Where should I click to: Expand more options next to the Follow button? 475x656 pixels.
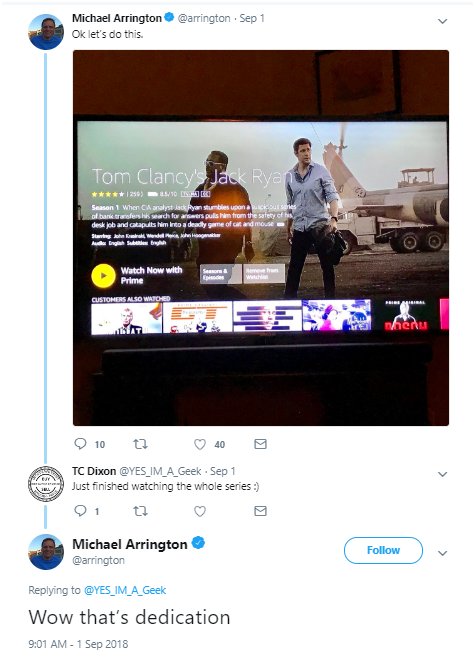pos(442,553)
